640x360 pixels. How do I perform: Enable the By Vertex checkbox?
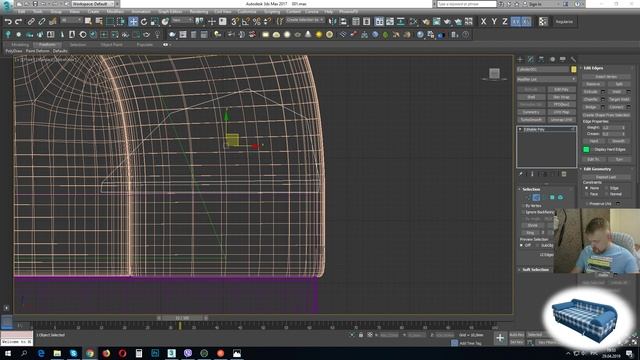pyautogui.click(x=524, y=206)
